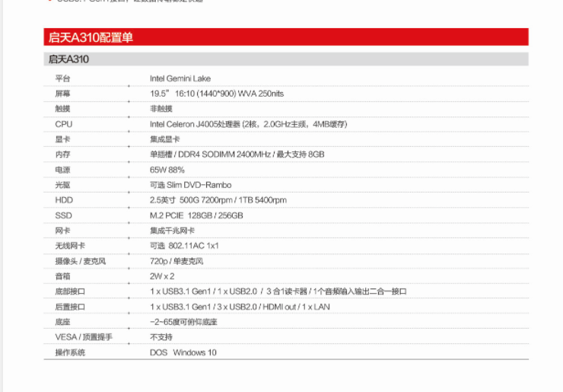
Task: Click the '集成千兆网卡' value
Action: point(173,231)
